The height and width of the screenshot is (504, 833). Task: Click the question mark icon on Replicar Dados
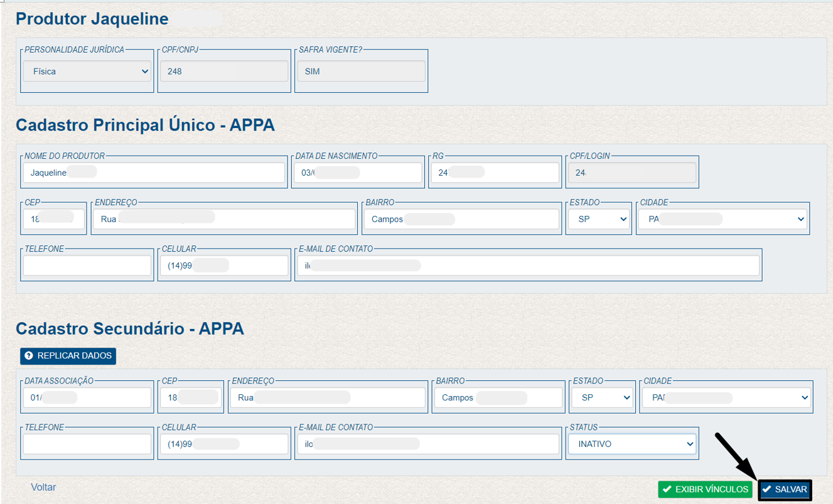tap(28, 356)
